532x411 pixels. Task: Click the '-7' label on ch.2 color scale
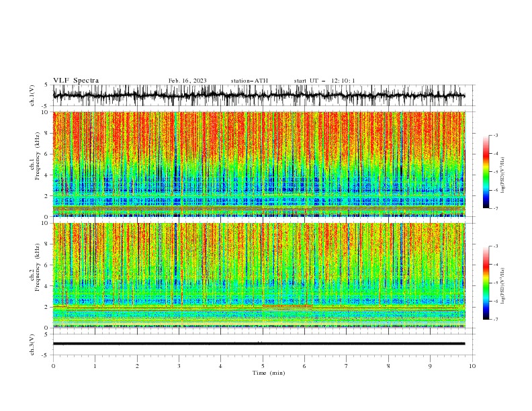pos(496,319)
